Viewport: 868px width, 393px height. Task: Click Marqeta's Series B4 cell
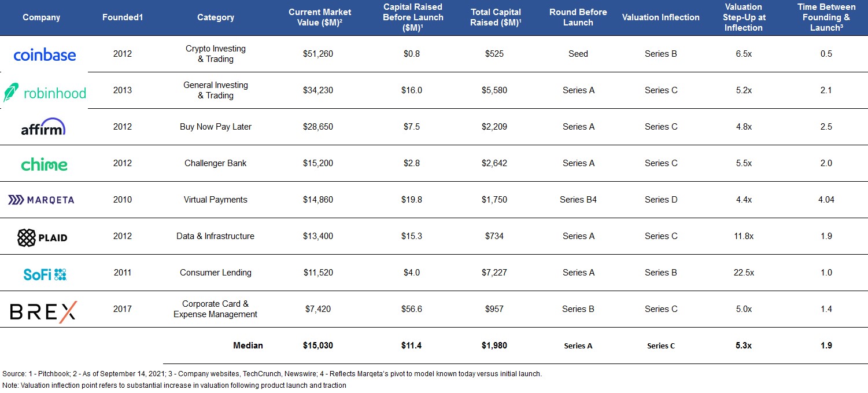click(578, 200)
